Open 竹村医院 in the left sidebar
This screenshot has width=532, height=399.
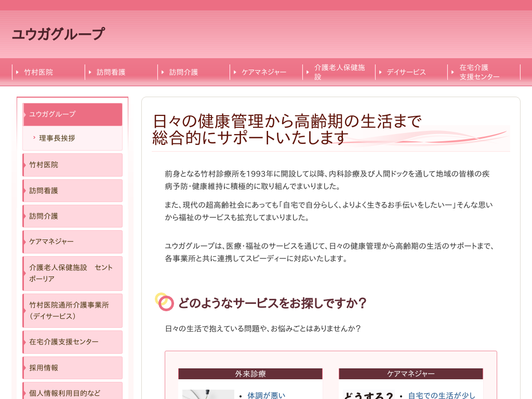73,165
